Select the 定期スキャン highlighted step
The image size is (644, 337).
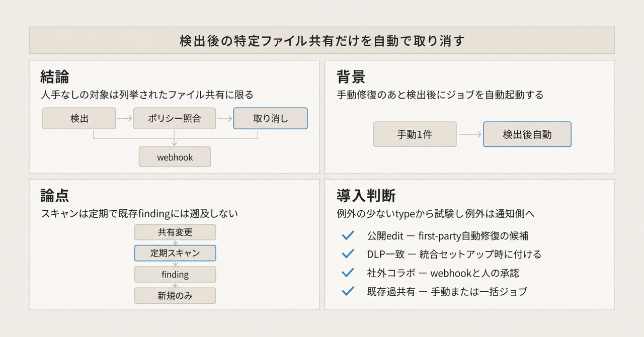pyautogui.click(x=175, y=253)
